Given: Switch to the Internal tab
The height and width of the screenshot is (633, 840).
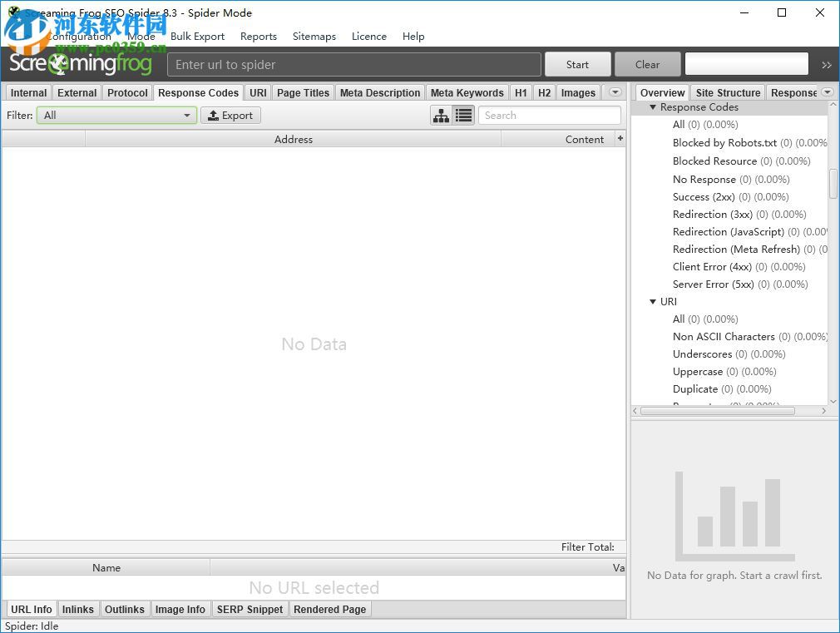Looking at the screenshot, I should coord(28,92).
